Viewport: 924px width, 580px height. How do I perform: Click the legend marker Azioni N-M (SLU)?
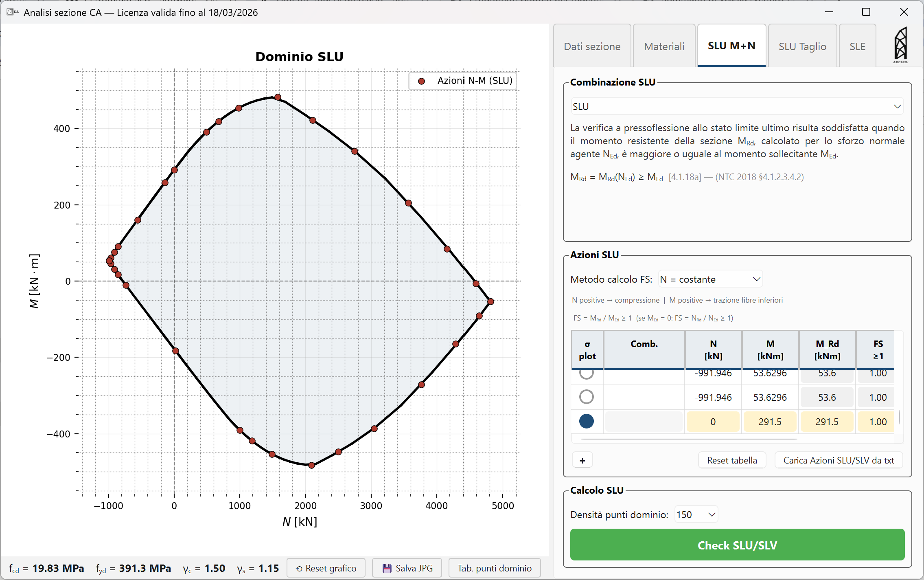coord(422,81)
